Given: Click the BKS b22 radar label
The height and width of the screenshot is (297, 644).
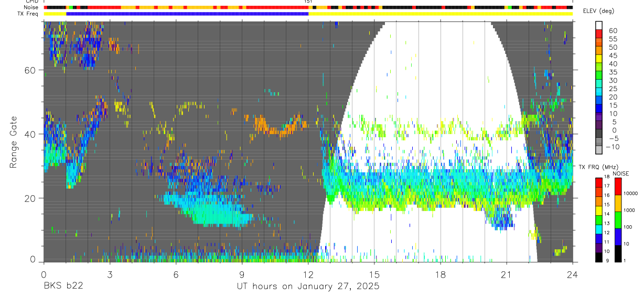Looking at the screenshot, I should 63,287.
